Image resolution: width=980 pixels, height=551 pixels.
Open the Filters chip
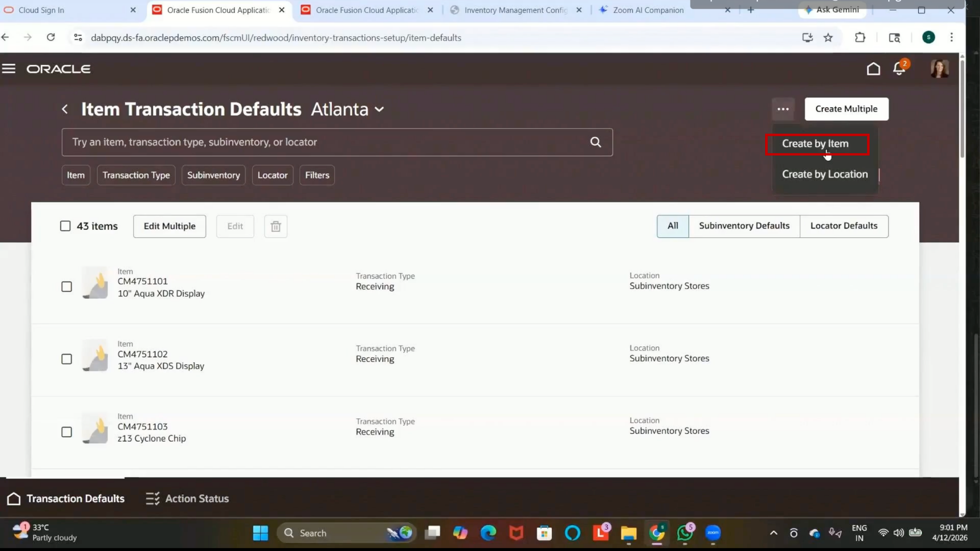(317, 175)
